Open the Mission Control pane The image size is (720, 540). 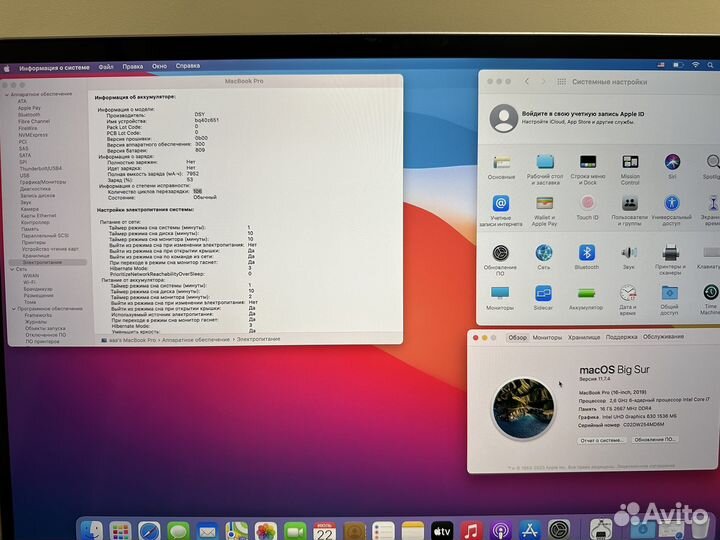(630, 169)
